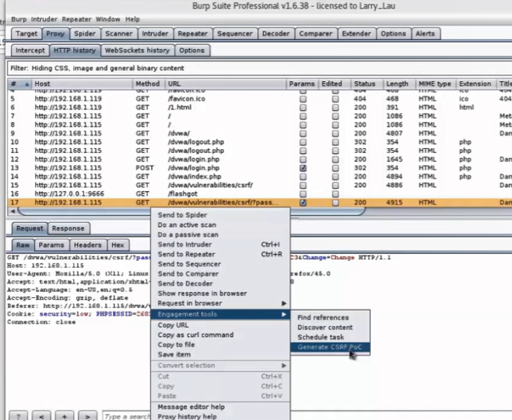The width and height of the screenshot is (512, 420).
Task: Select Save item in context menu
Action: [221, 354]
